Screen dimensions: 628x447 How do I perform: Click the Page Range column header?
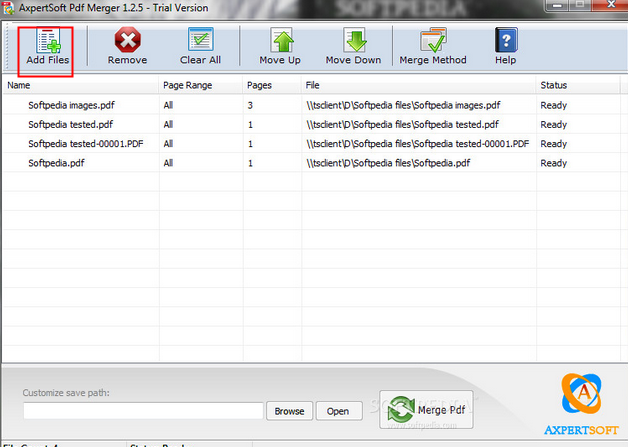(x=201, y=85)
